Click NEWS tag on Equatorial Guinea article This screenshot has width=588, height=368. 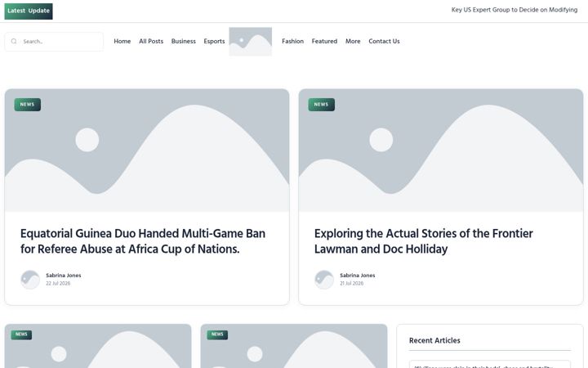point(28,105)
